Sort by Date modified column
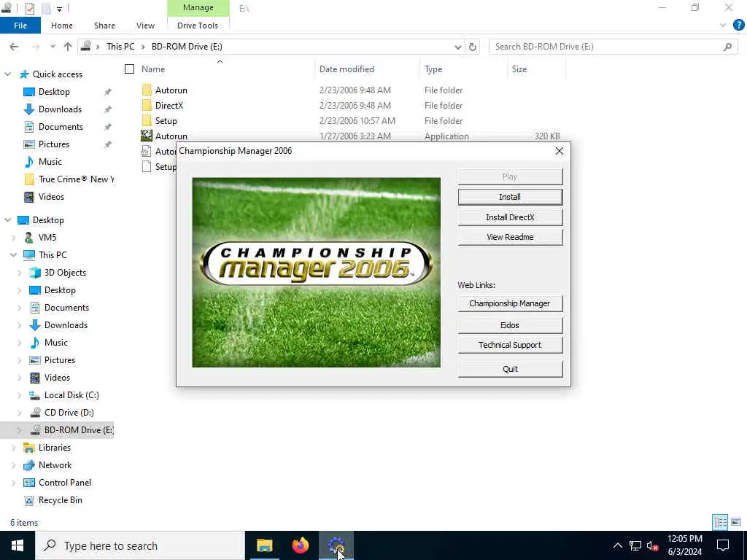The height and width of the screenshot is (560, 747). pos(347,69)
